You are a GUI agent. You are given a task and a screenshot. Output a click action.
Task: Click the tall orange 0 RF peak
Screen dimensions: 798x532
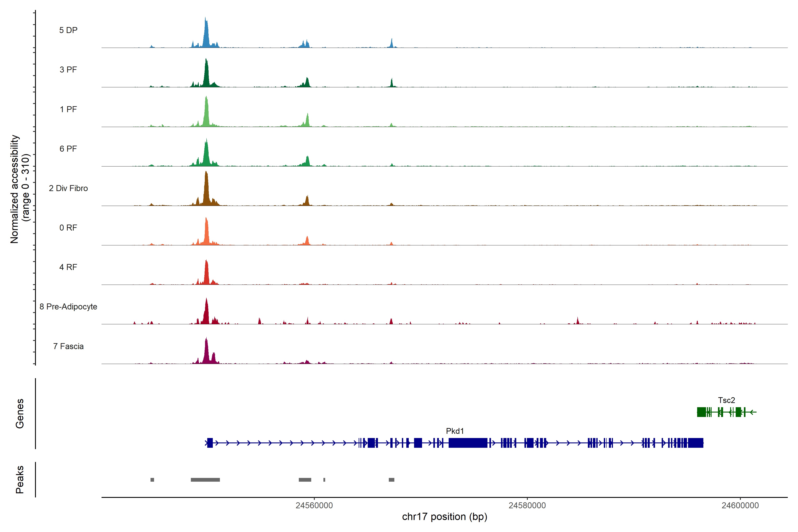tap(206, 232)
